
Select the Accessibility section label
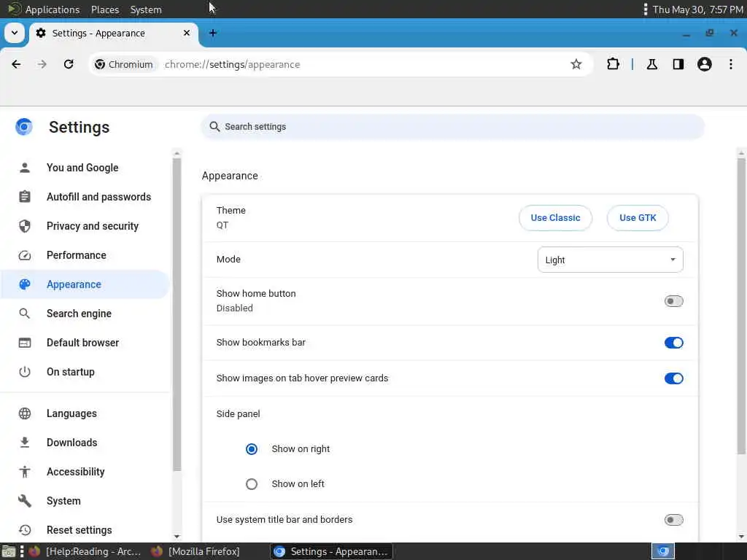(76, 472)
